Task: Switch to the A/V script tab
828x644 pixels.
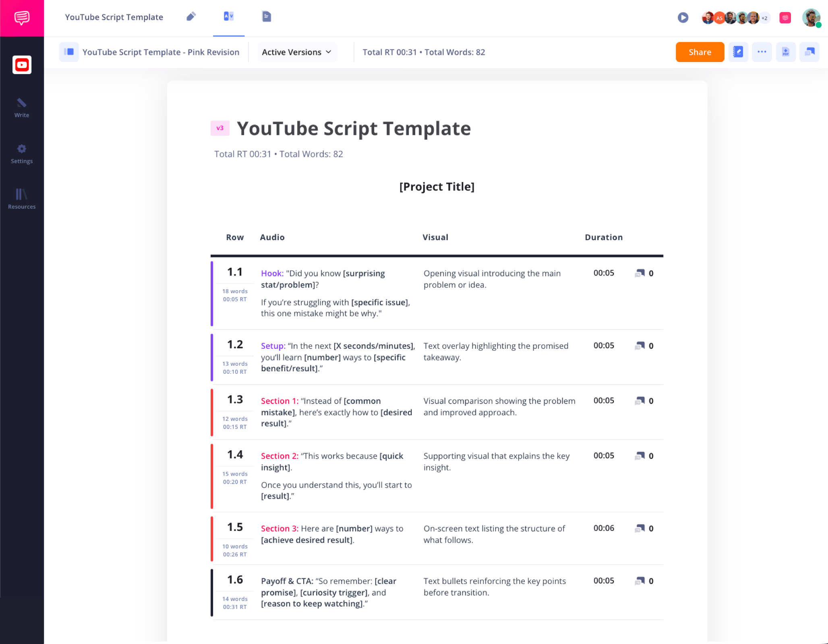Action: (x=228, y=17)
